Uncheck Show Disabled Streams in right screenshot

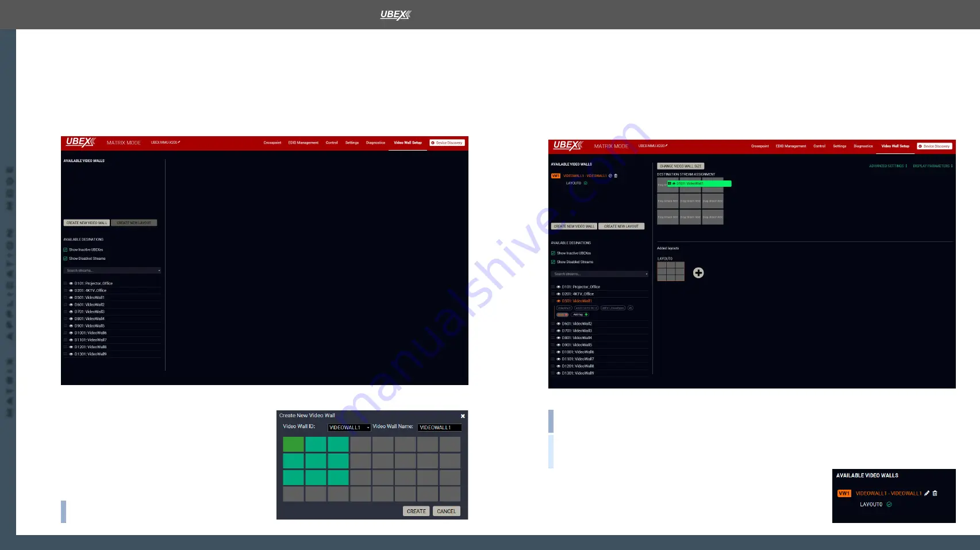[553, 262]
